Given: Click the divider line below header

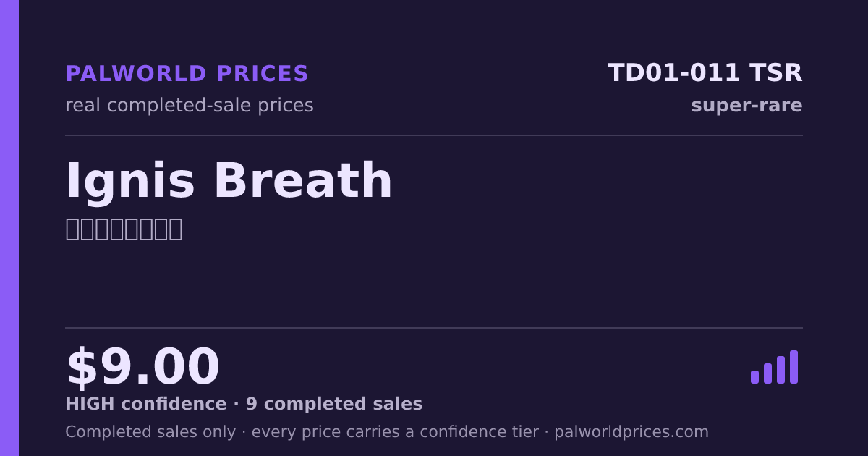Looking at the screenshot, I should [x=434, y=135].
